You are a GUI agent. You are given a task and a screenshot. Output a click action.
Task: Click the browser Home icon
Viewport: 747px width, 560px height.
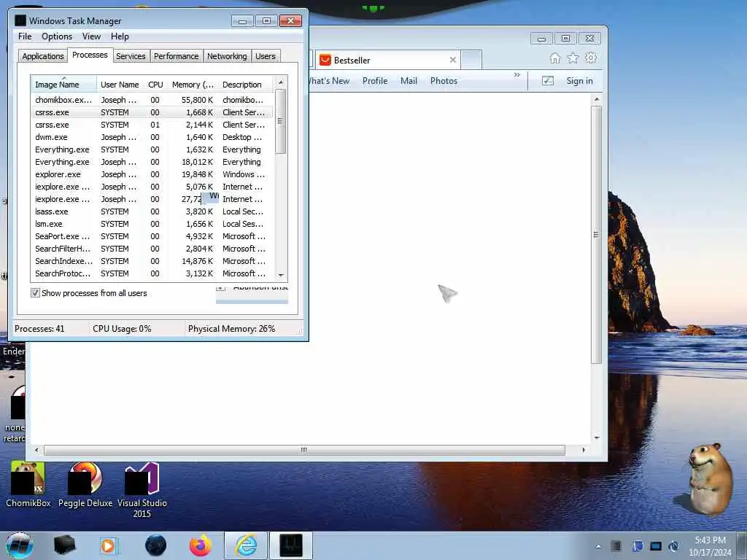[x=555, y=58]
